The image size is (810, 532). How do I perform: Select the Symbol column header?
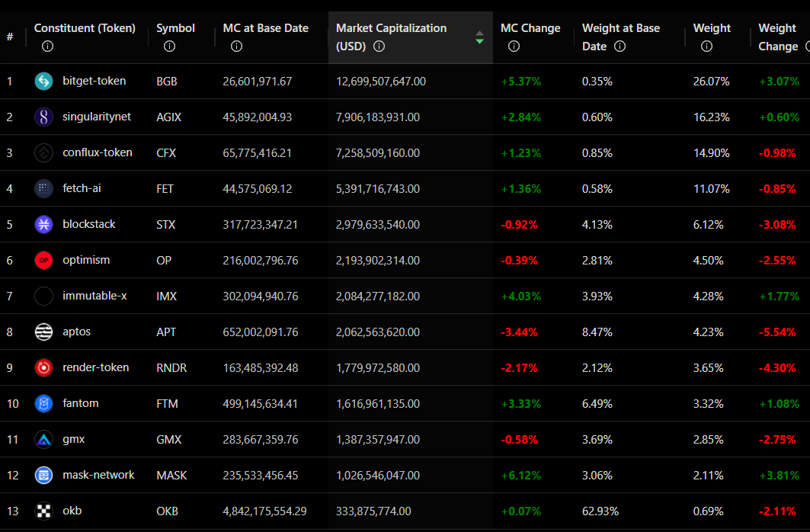coord(175,28)
